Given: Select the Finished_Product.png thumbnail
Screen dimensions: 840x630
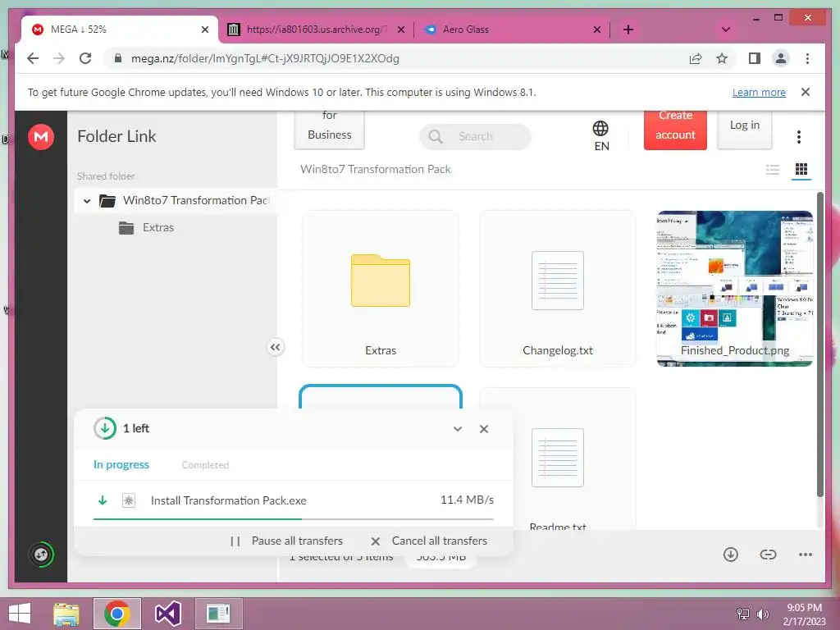Looking at the screenshot, I should [x=734, y=288].
